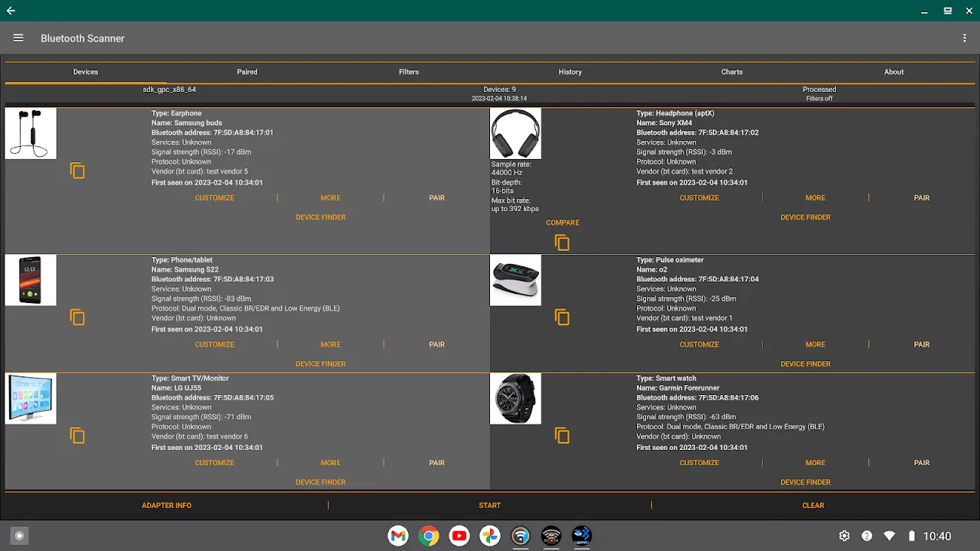The image size is (980, 551).
Task: Open the hamburger navigation menu
Action: 18,38
